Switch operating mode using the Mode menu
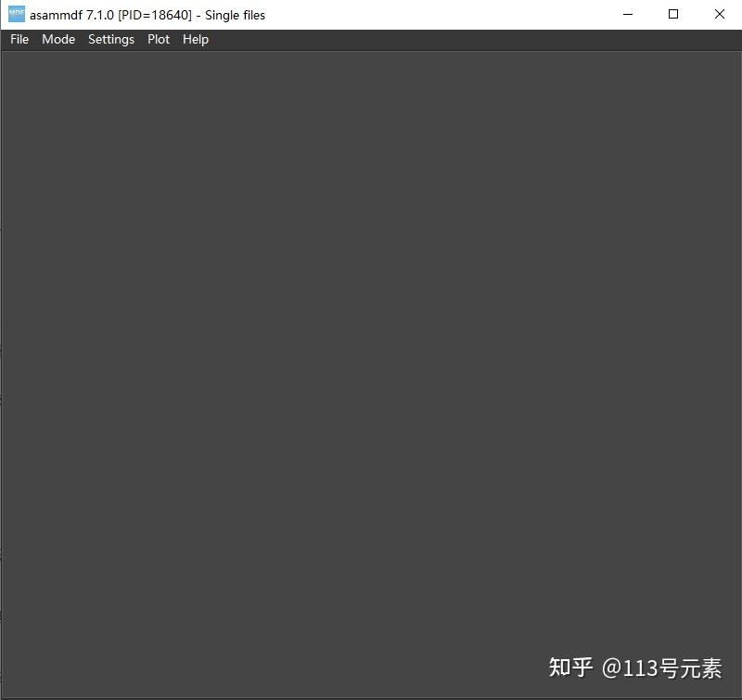This screenshot has height=700, width=742. tap(58, 39)
